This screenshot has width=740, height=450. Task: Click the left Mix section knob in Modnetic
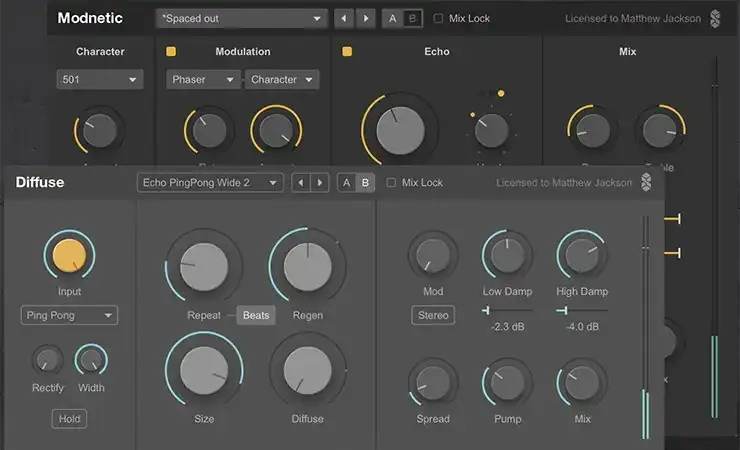[593, 131]
